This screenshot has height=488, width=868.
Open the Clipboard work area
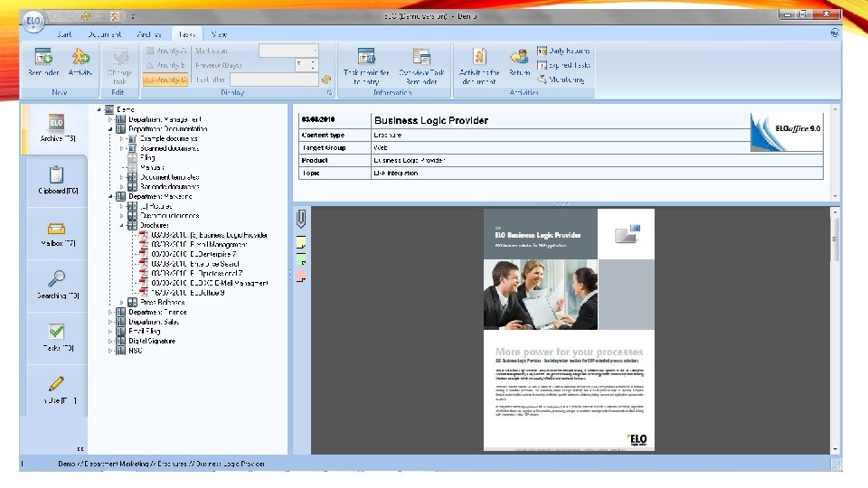click(x=57, y=181)
